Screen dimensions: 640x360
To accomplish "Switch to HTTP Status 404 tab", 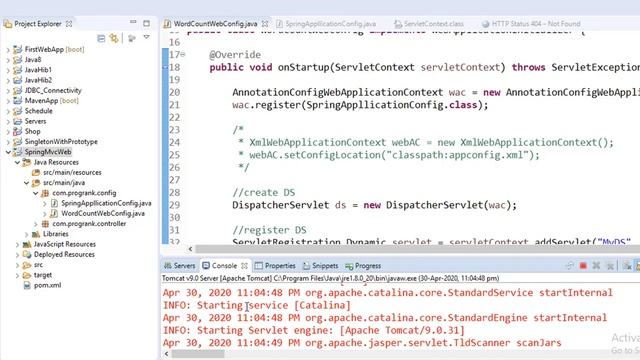I will click(x=536, y=24).
